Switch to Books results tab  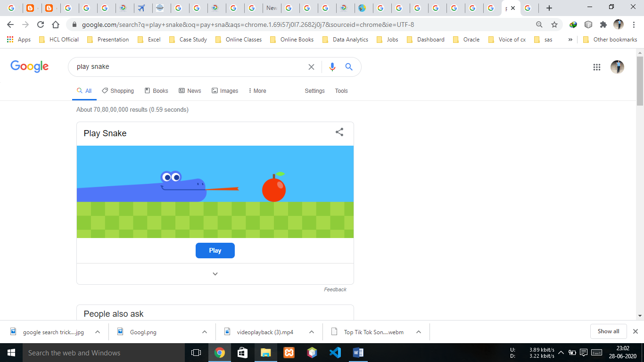pyautogui.click(x=157, y=90)
